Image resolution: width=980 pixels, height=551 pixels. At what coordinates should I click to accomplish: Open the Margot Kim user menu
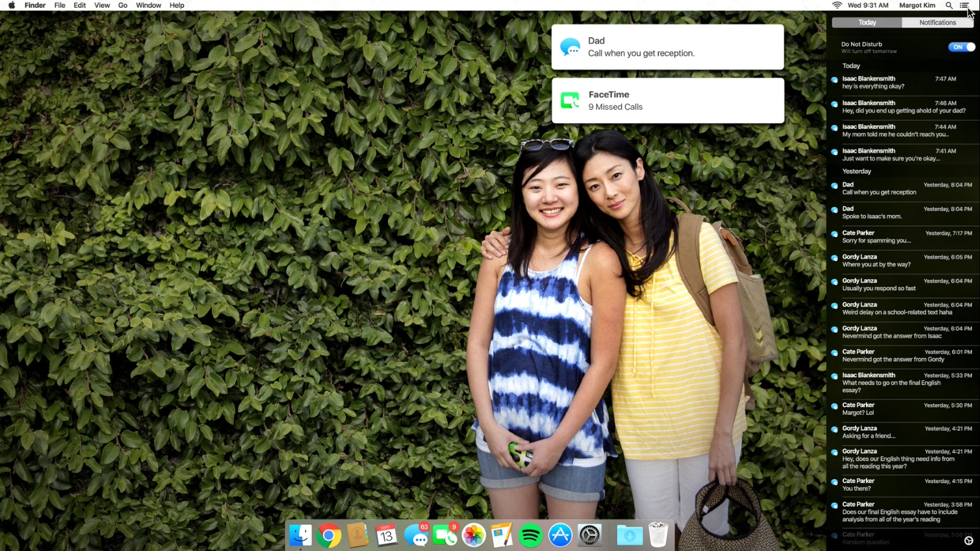(x=917, y=5)
